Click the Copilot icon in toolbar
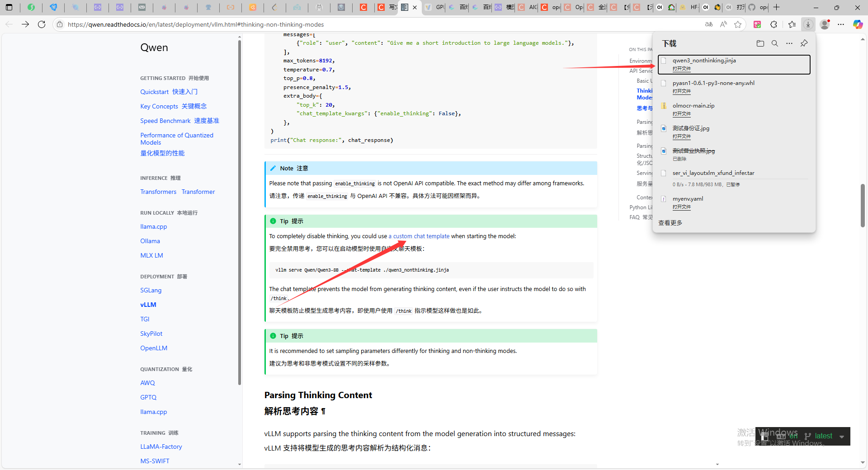This screenshot has height=470, width=868. (858, 24)
